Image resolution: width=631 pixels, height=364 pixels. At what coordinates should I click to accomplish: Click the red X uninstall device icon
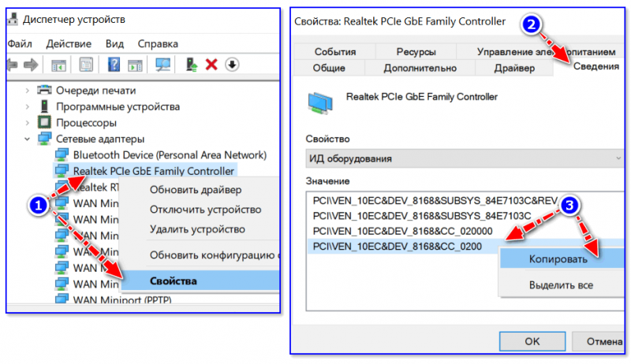pyautogui.click(x=211, y=65)
